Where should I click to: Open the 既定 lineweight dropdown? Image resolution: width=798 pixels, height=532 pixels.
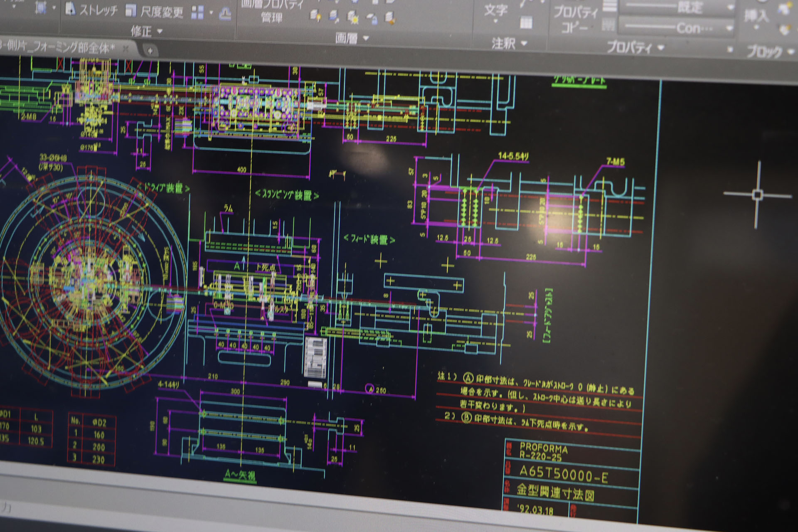[x=730, y=7]
